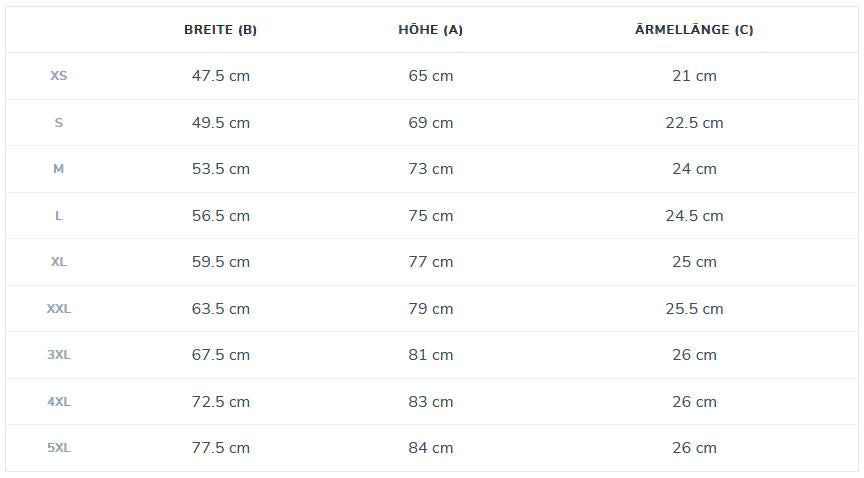The height and width of the screenshot is (478, 864).
Task: Click the 25.5 cm sleeve length cell
Action: click(694, 309)
